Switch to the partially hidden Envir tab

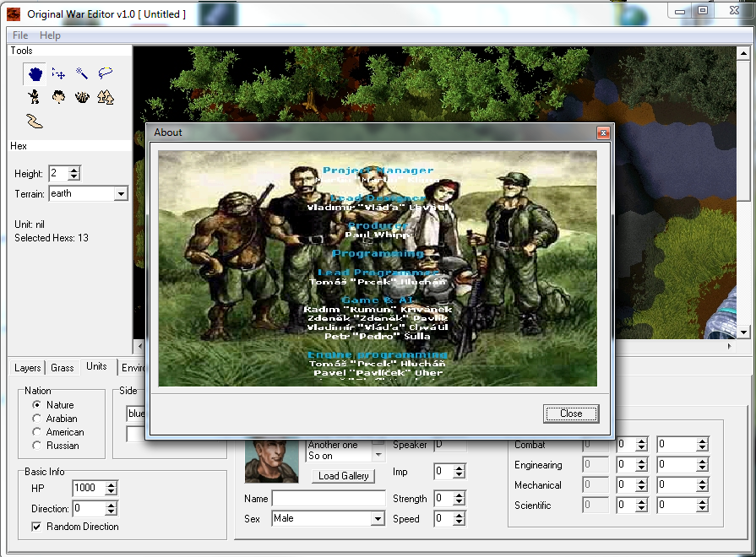(133, 368)
